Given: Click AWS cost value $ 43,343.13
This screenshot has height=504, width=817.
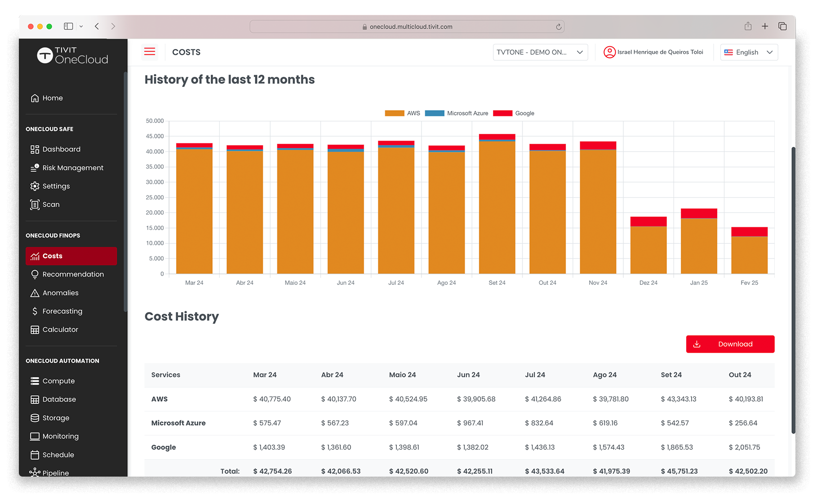Looking at the screenshot, I should [678, 399].
